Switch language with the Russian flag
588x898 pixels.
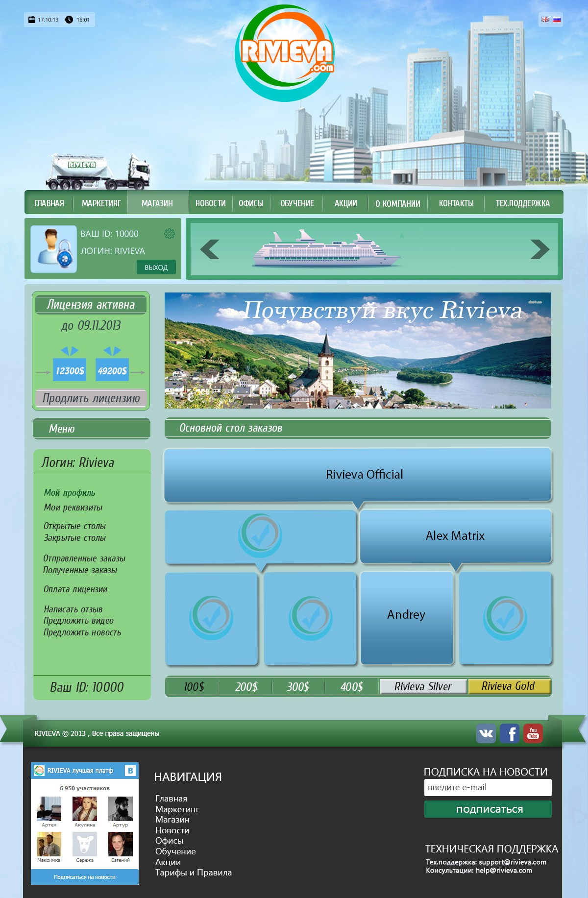click(x=557, y=20)
